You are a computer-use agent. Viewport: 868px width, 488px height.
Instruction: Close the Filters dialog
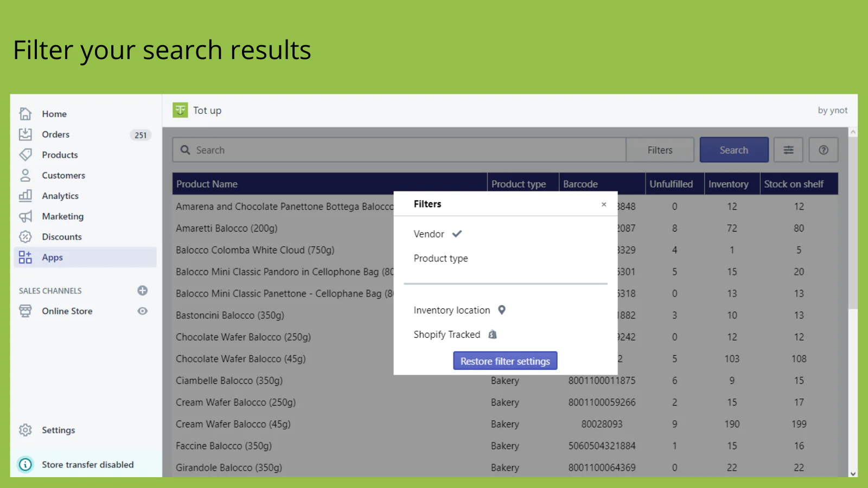[604, 204]
